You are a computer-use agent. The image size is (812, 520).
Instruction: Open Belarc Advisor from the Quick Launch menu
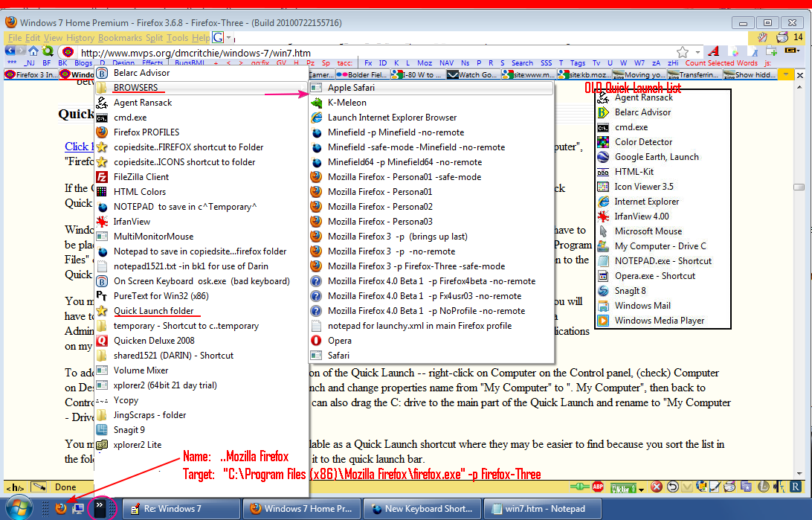[x=202, y=73]
